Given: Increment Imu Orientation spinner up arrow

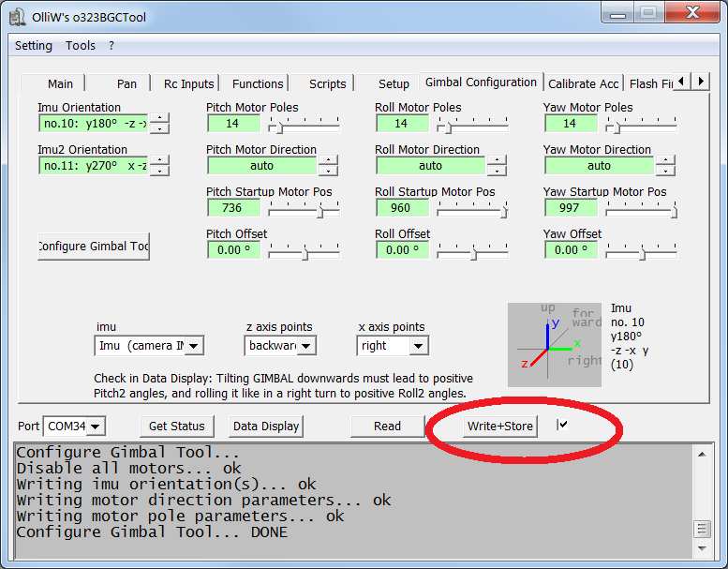Looking at the screenshot, I should coord(160,118).
